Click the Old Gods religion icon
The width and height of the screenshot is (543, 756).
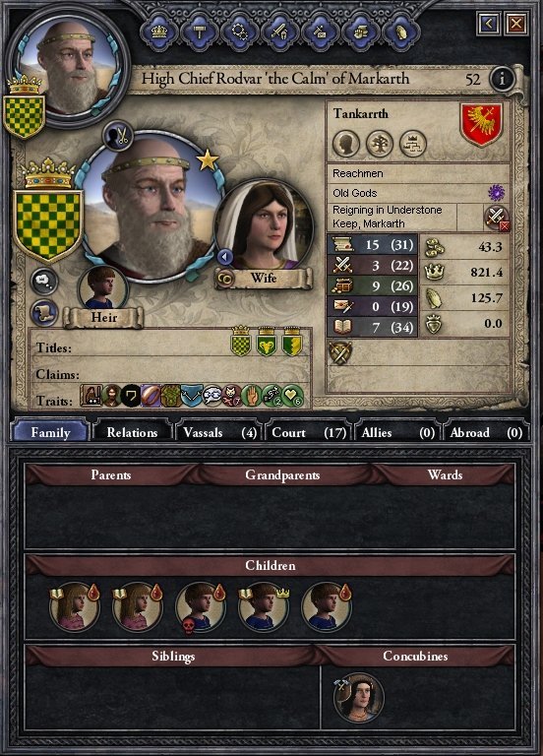496,193
